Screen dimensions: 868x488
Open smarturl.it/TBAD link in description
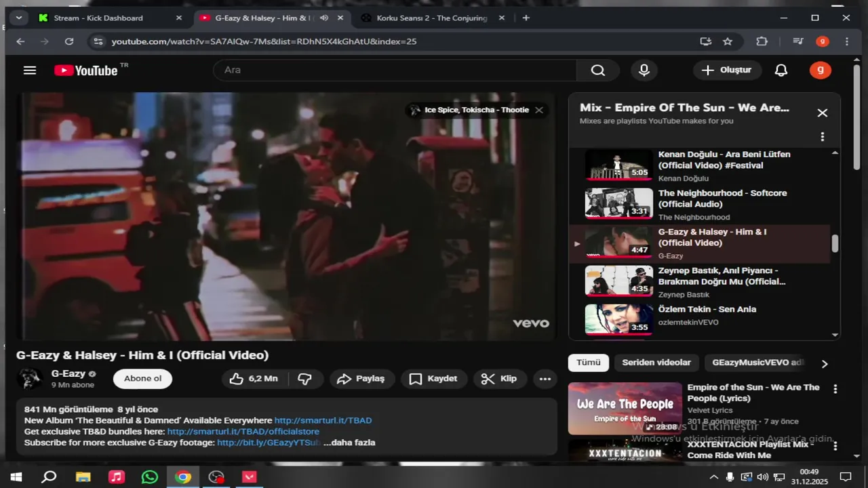(x=323, y=420)
